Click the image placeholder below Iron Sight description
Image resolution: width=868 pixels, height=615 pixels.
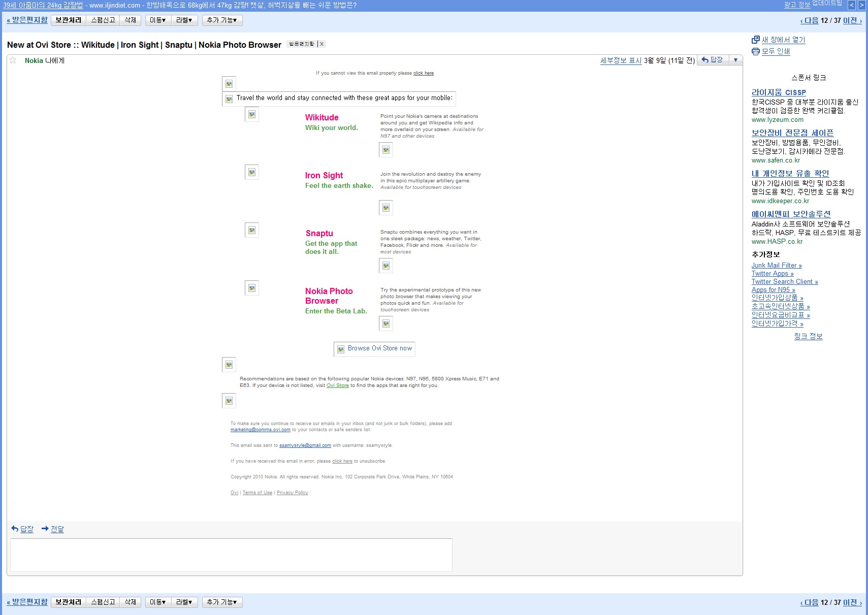[x=386, y=208]
